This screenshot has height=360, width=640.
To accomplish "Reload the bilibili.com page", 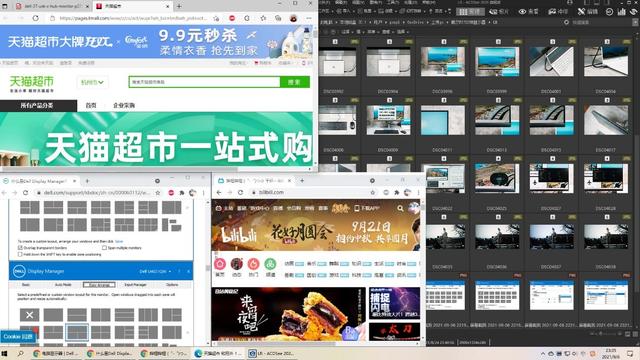I will pyautogui.click(x=240, y=192).
